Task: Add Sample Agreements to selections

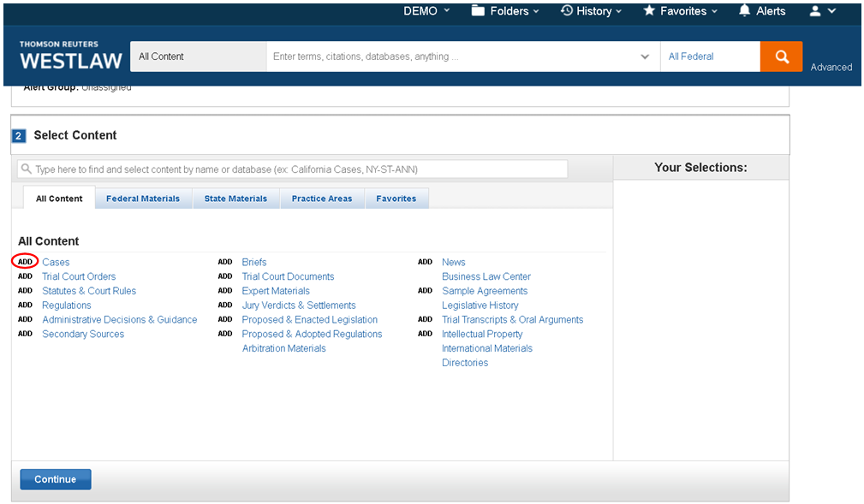Action: (425, 290)
